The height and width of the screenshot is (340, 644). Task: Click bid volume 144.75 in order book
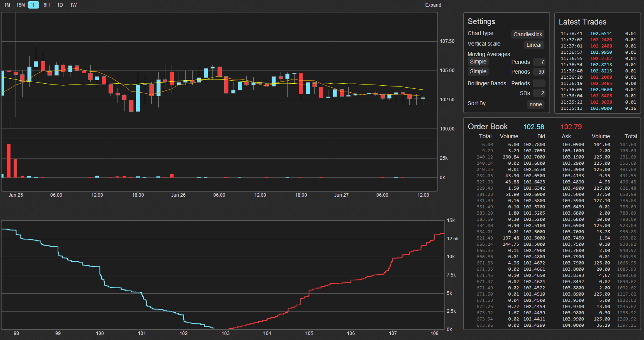click(511, 244)
